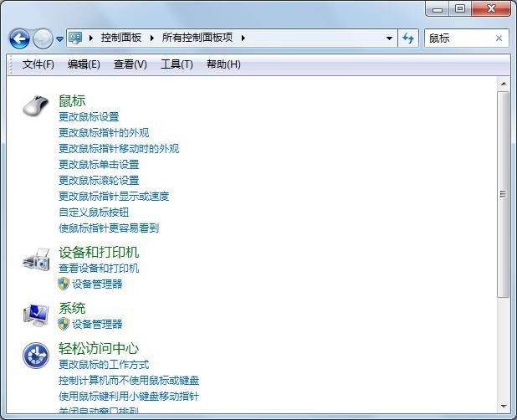The width and height of the screenshot is (517, 420).
Task: Click shield icon under 系统 section
Action: click(64, 324)
